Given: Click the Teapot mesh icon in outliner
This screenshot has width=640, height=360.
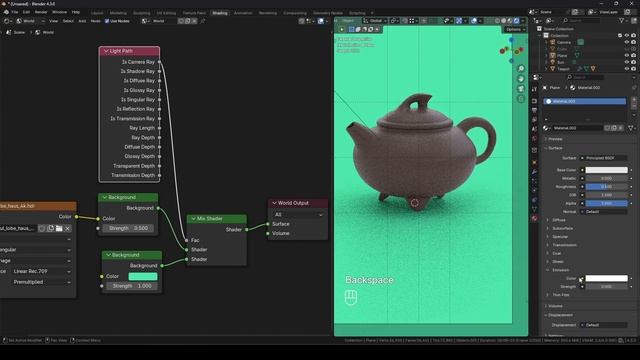Looking at the screenshot, I should click(553, 69).
